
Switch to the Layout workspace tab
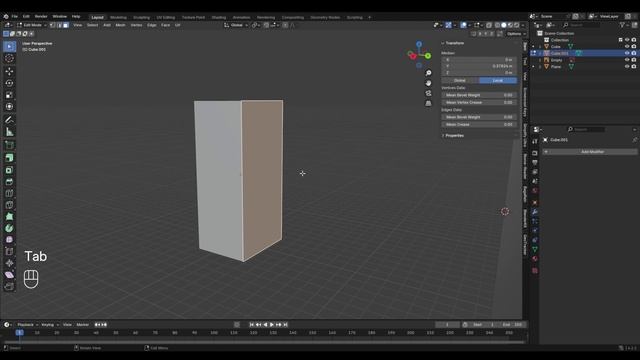pos(98,18)
